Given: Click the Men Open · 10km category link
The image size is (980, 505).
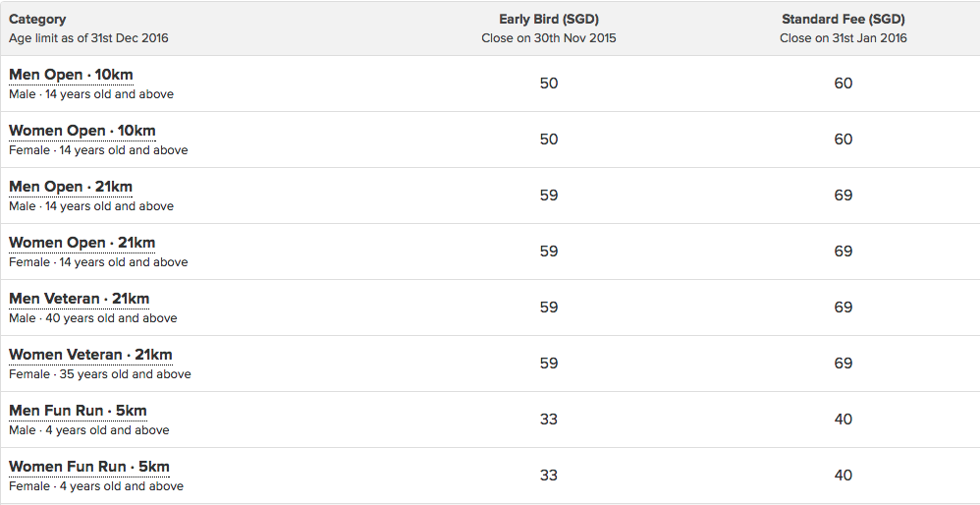Looking at the screenshot, I should 71,75.
